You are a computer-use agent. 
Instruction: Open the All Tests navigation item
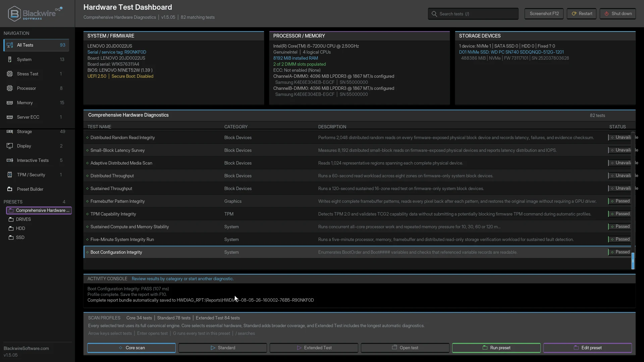tap(36, 45)
